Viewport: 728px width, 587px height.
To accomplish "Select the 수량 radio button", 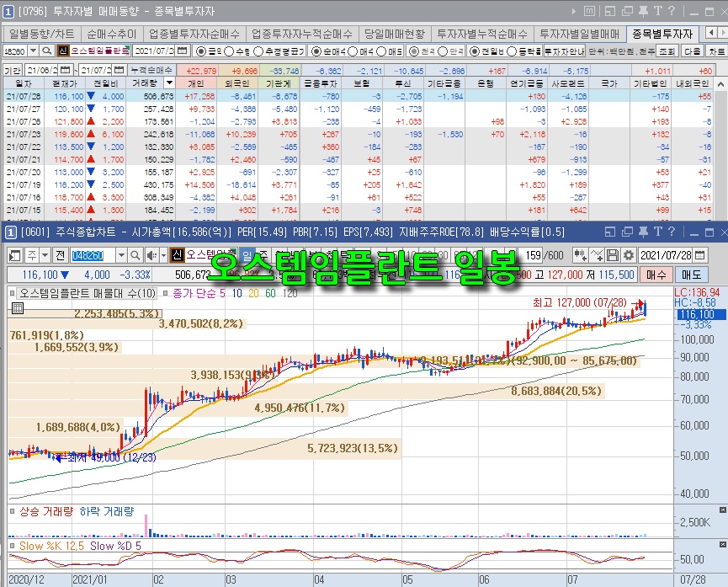I will (x=229, y=51).
